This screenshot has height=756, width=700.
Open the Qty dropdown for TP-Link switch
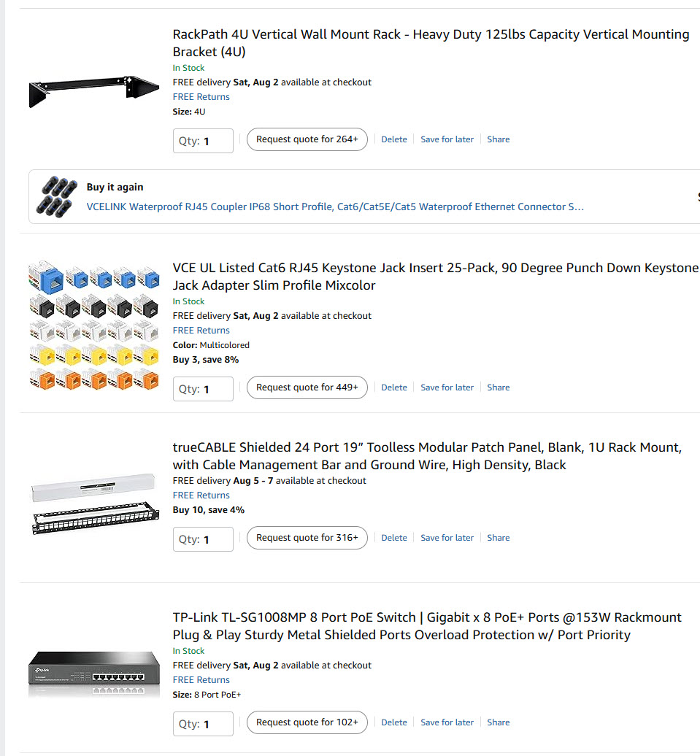pos(203,724)
